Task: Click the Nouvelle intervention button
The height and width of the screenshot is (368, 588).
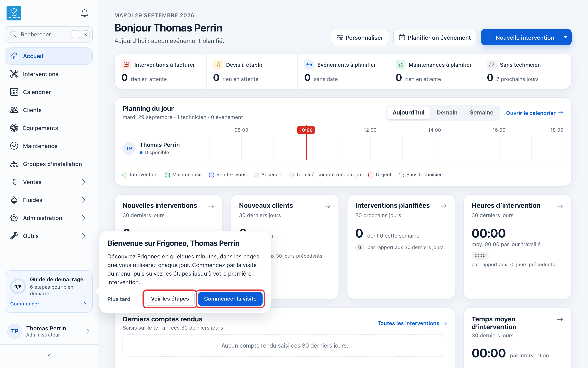Action: tap(520, 37)
